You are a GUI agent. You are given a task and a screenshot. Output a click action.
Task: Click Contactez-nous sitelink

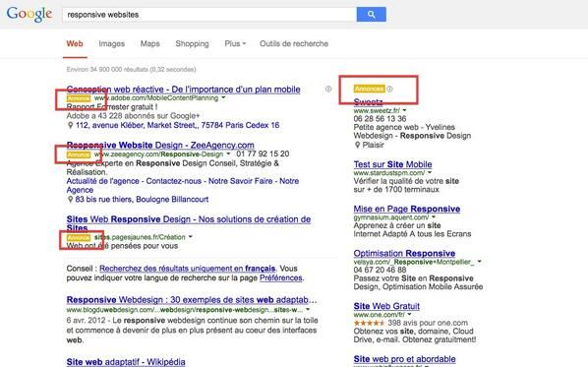(174, 181)
